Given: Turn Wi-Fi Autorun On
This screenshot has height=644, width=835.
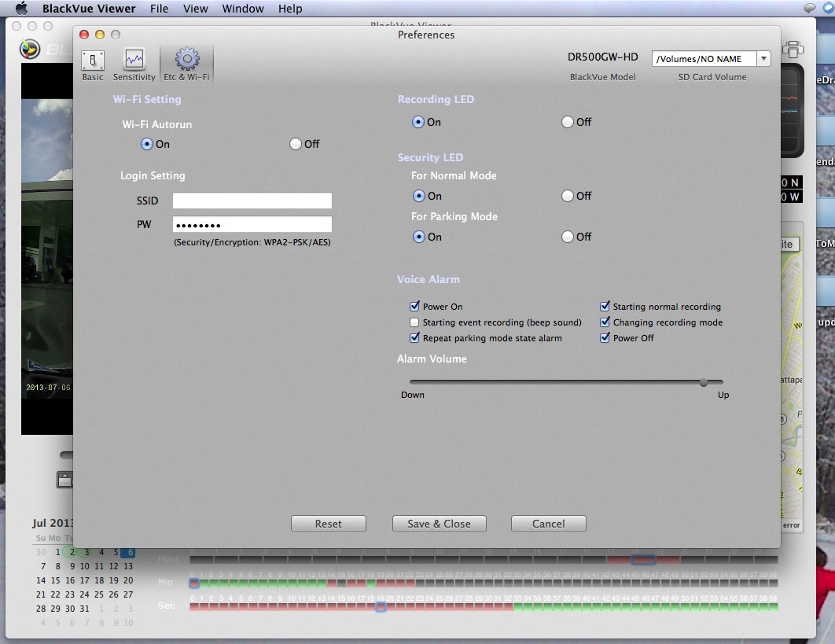Looking at the screenshot, I should (x=146, y=144).
